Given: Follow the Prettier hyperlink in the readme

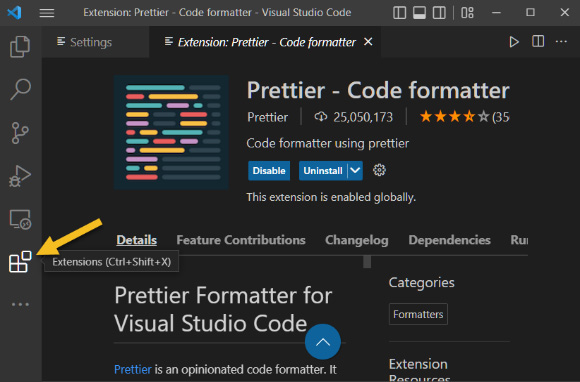Looking at the screenshot, I should [133, 369].
